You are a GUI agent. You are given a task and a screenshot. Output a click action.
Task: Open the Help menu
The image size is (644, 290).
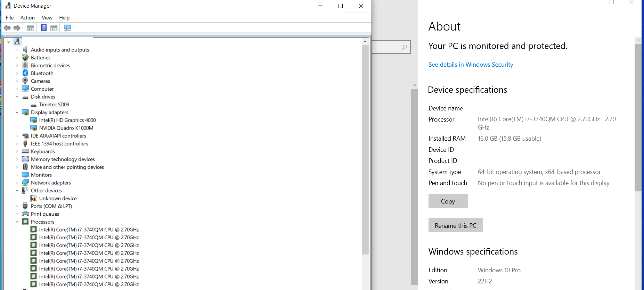pyautogui.click(x=64, y=18)
